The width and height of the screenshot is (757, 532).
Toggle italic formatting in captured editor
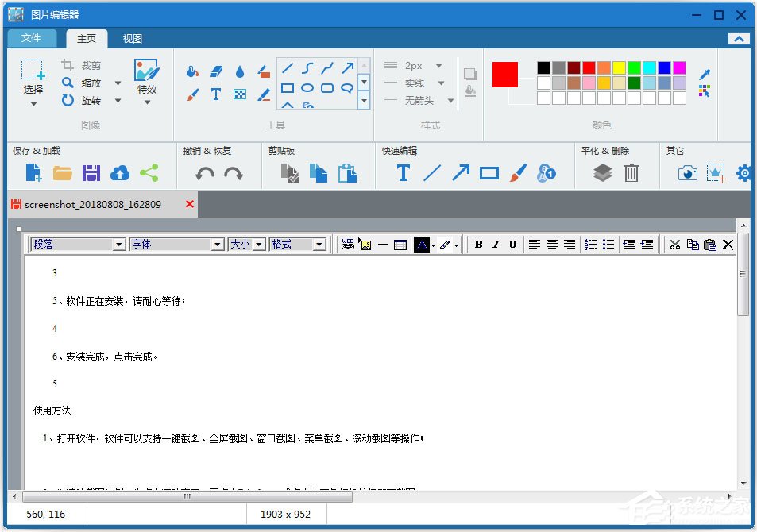click(496, 245)
